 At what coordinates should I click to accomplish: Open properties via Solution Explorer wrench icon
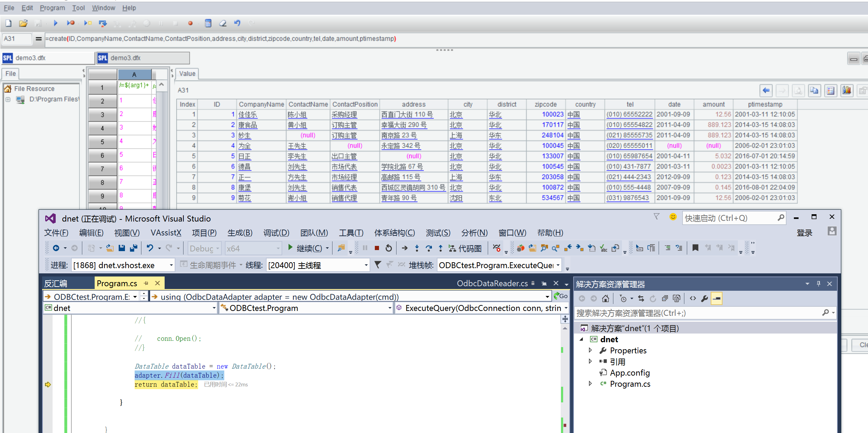(704, 298)
